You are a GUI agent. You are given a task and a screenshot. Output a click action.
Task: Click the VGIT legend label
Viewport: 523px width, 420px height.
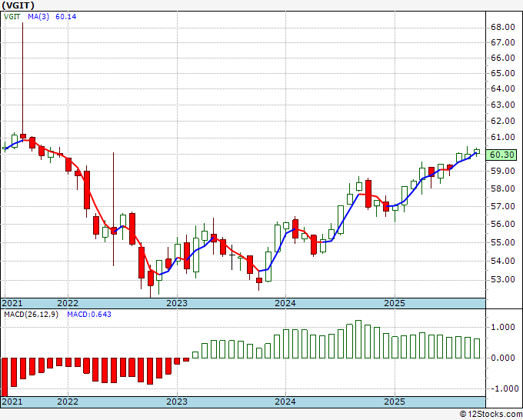12,16
